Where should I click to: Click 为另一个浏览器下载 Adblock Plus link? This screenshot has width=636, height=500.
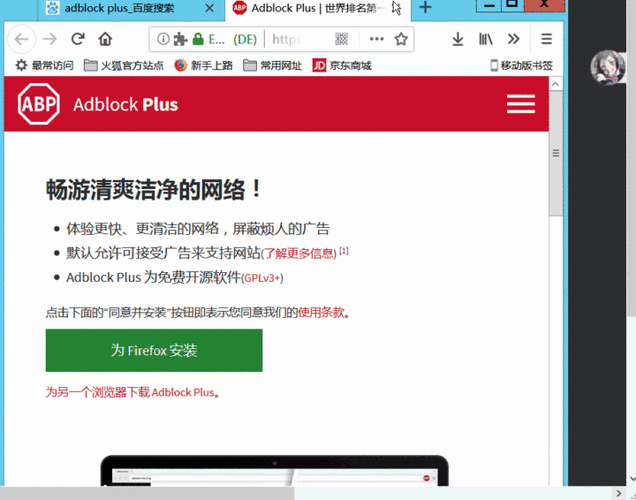pos(133,392)
